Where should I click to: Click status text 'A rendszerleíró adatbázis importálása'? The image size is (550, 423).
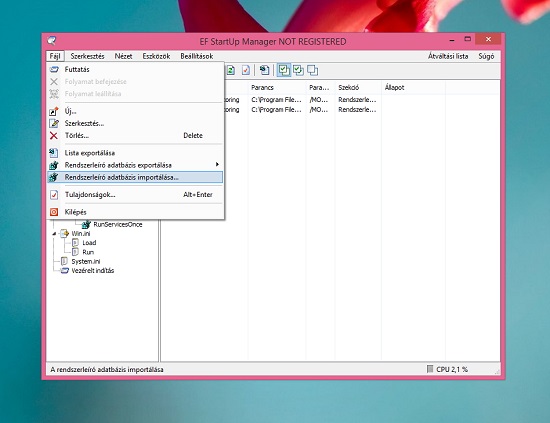point(107,369)
